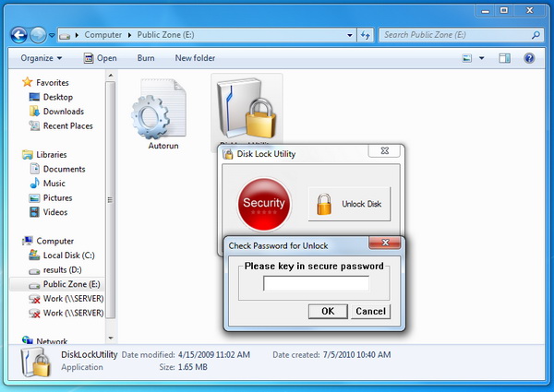The image size is (554, 392).
Task: Cancel the password check dialog
Action: pos(370,311)
